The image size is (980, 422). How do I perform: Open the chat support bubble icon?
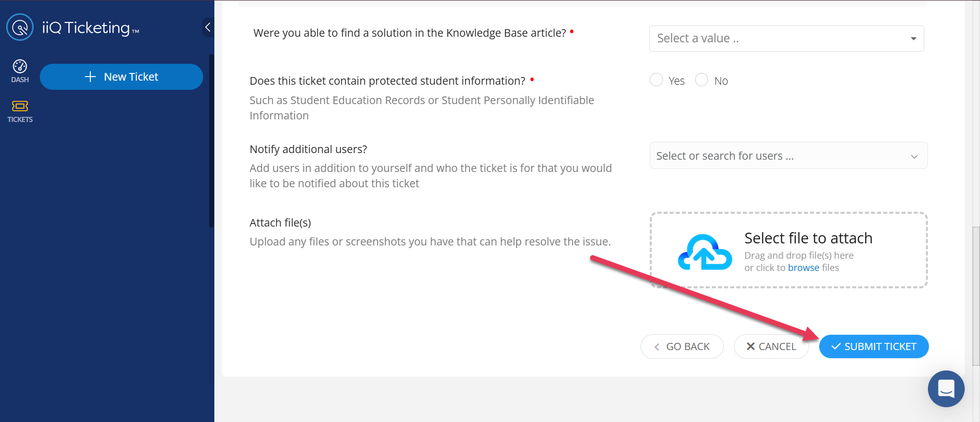click(x=946, y=388)
